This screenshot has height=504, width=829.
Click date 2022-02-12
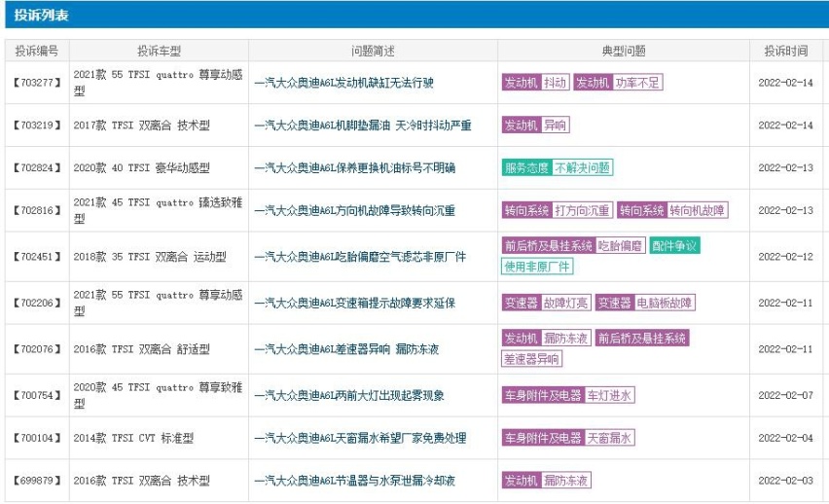pos(785,257)
